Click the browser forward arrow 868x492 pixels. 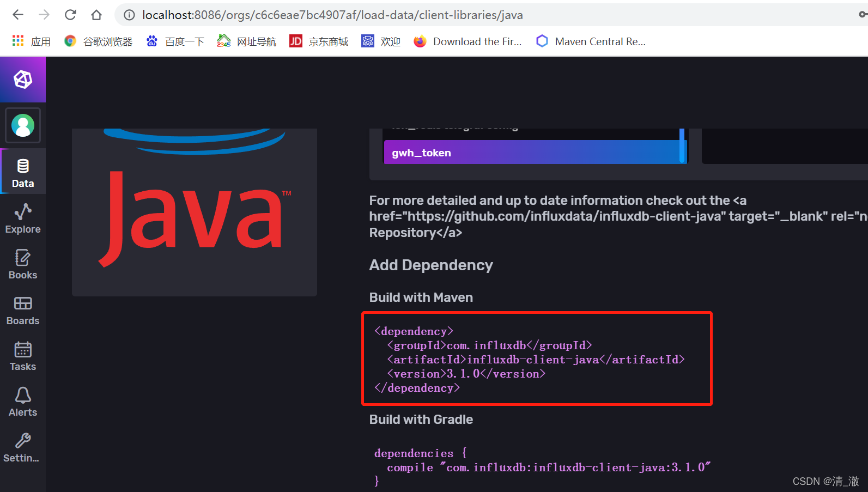click(x=44, y=15)
